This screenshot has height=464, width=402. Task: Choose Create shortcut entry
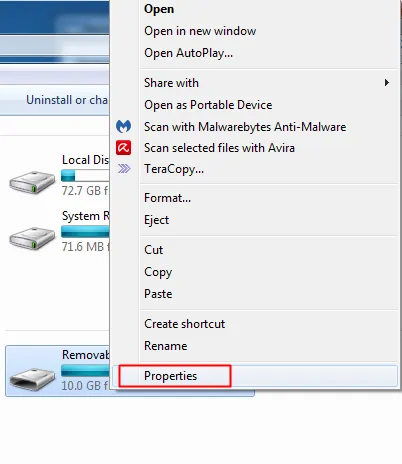[184, 324]
